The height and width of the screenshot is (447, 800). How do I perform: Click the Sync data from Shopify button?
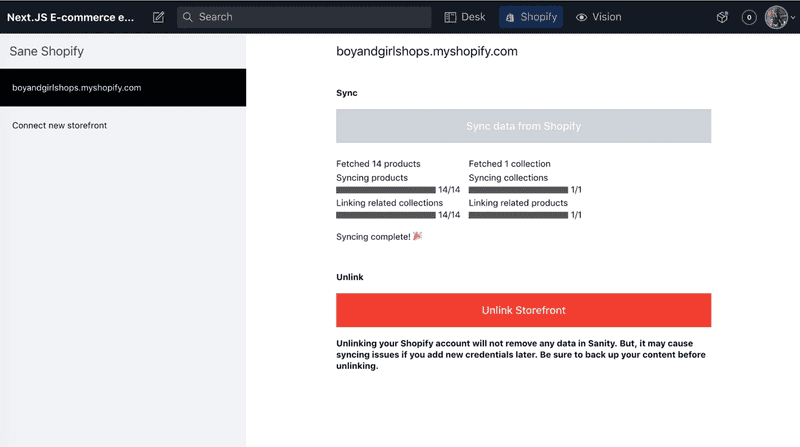(x=523, y=126)
